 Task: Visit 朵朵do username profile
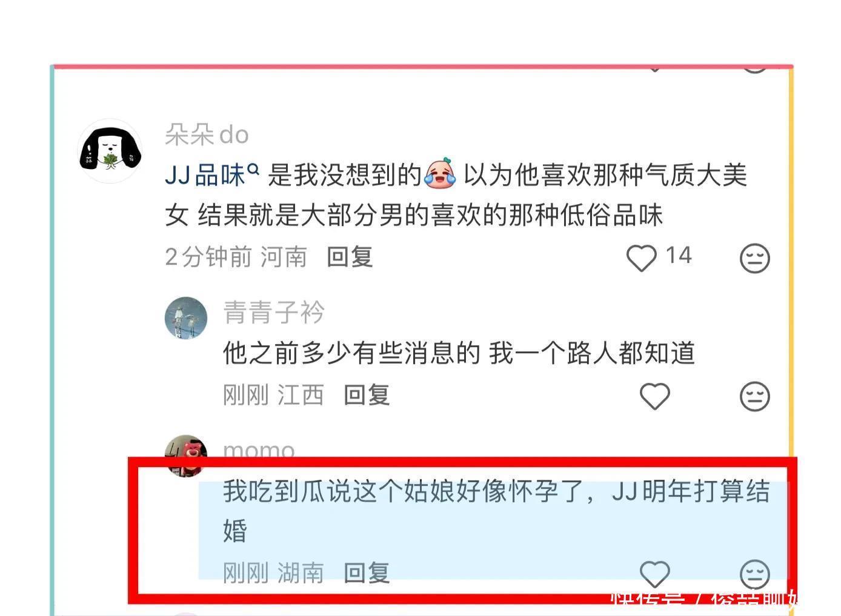[x=207, y=134]
